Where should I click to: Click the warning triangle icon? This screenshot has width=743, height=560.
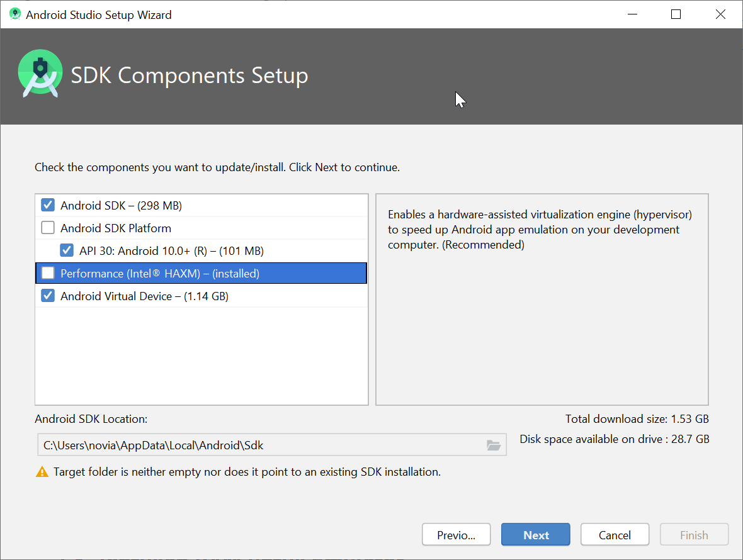pos(42,471)
